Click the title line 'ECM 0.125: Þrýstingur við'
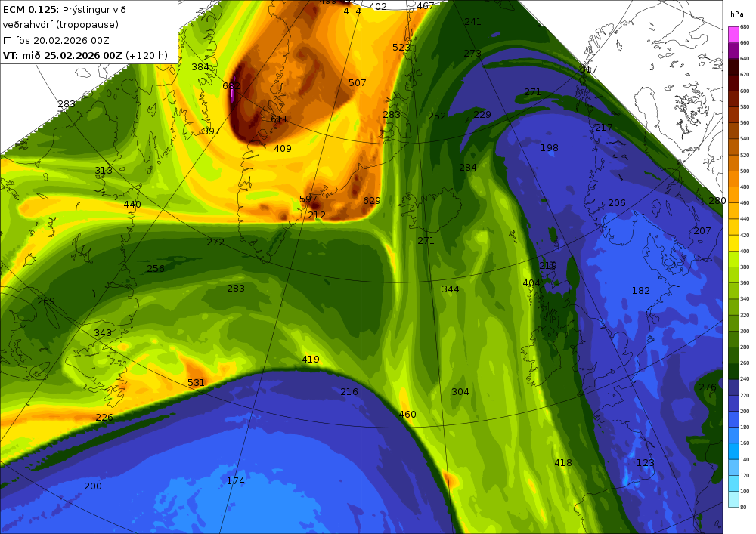 pos(64,10)
